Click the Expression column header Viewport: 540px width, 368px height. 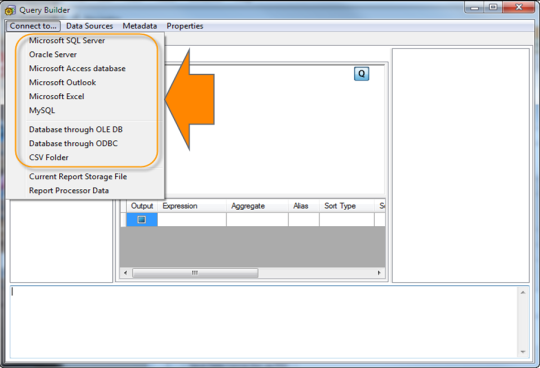click(192, 206)
